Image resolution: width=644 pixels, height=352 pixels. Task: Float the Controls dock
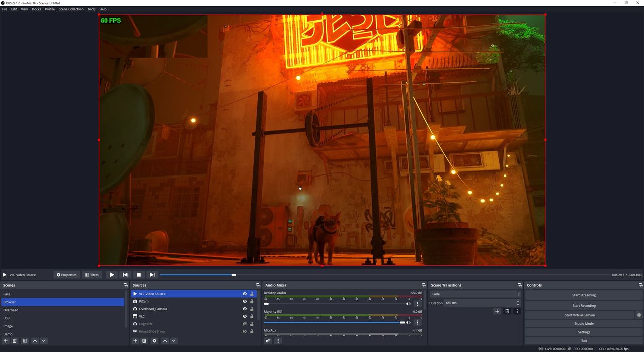pyautogui.click(x=641, y=285)
